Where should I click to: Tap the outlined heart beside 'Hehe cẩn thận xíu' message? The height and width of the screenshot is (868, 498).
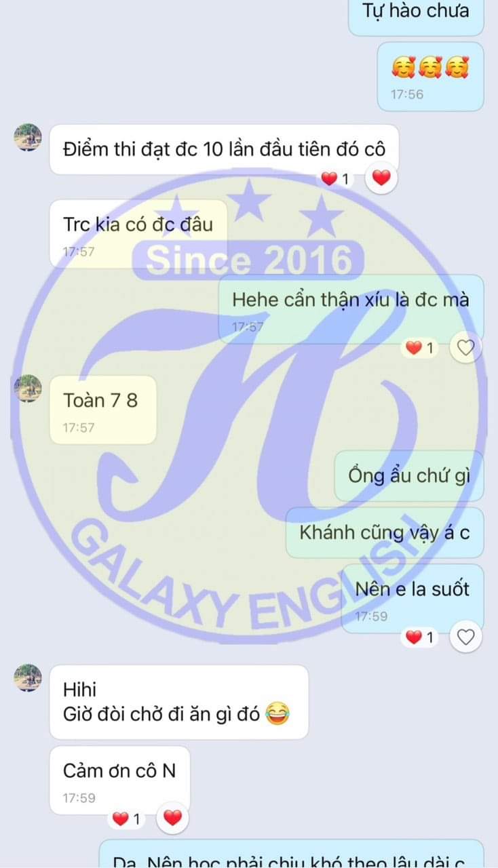[x=465, y=349]
